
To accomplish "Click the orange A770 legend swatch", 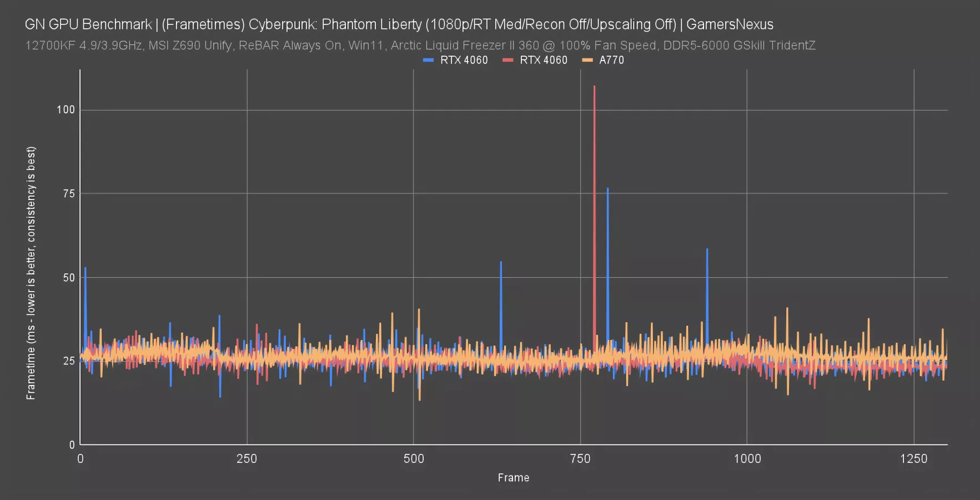I will tap(587, 60).
